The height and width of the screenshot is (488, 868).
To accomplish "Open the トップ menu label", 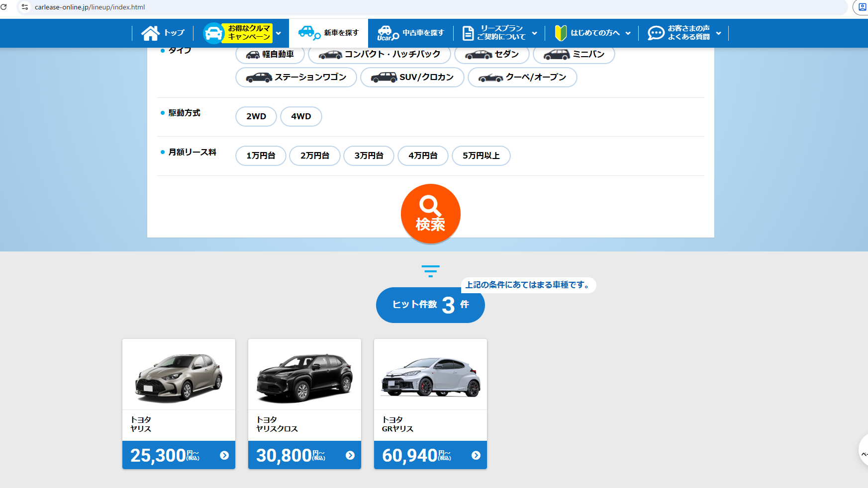I will (174, 33).
